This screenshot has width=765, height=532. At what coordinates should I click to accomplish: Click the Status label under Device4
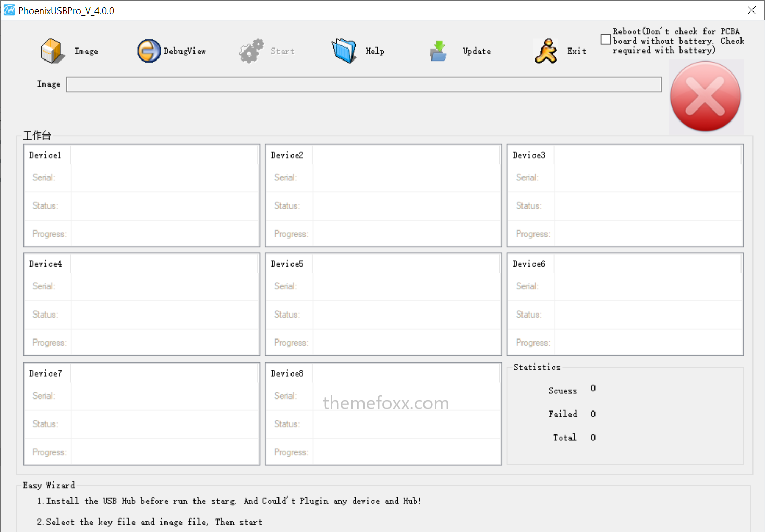coord(45,315)
